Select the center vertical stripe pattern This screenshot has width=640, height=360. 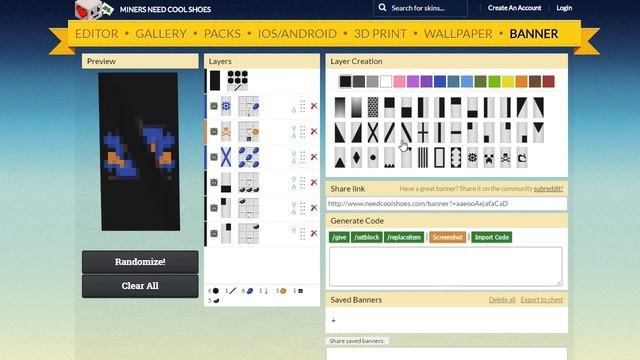[439, 133]
